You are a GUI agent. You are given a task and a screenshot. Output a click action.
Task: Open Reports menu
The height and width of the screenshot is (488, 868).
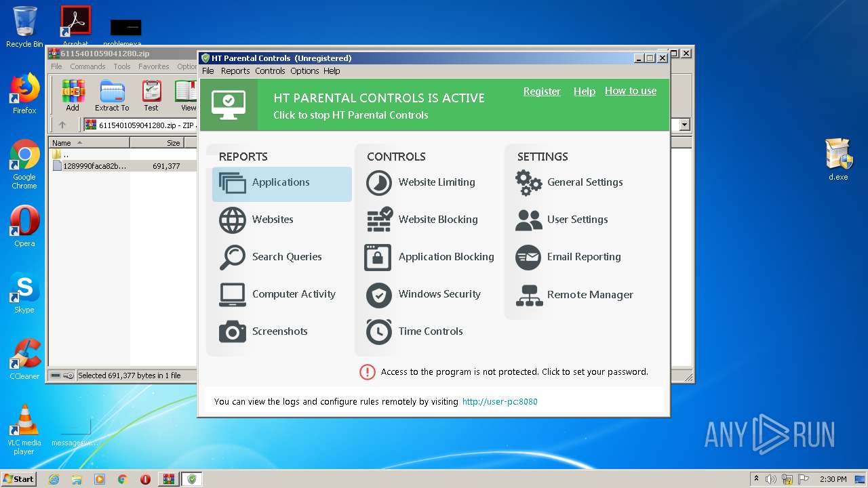(x=235, y=70)
